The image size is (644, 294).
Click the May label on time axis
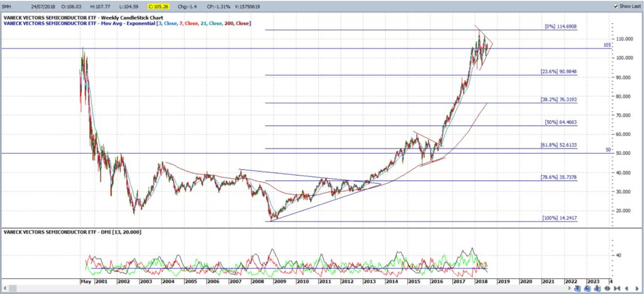pyautogui.click(x=86, y=281)
